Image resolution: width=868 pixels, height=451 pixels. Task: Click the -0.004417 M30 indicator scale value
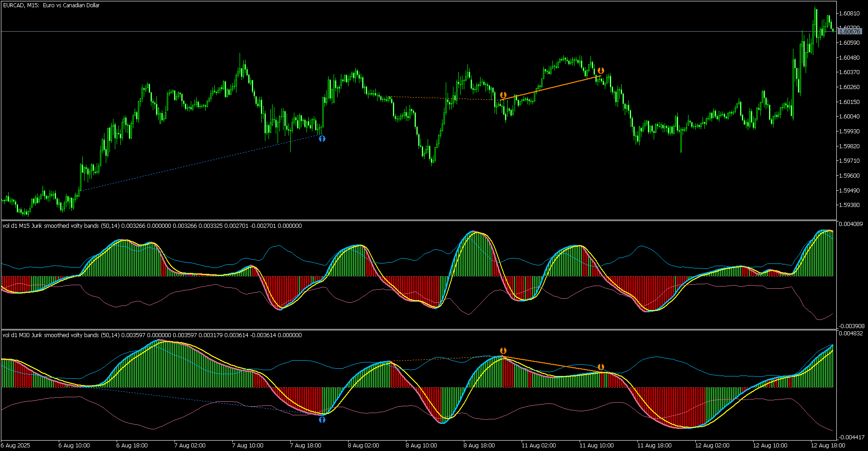pos(851,437)
